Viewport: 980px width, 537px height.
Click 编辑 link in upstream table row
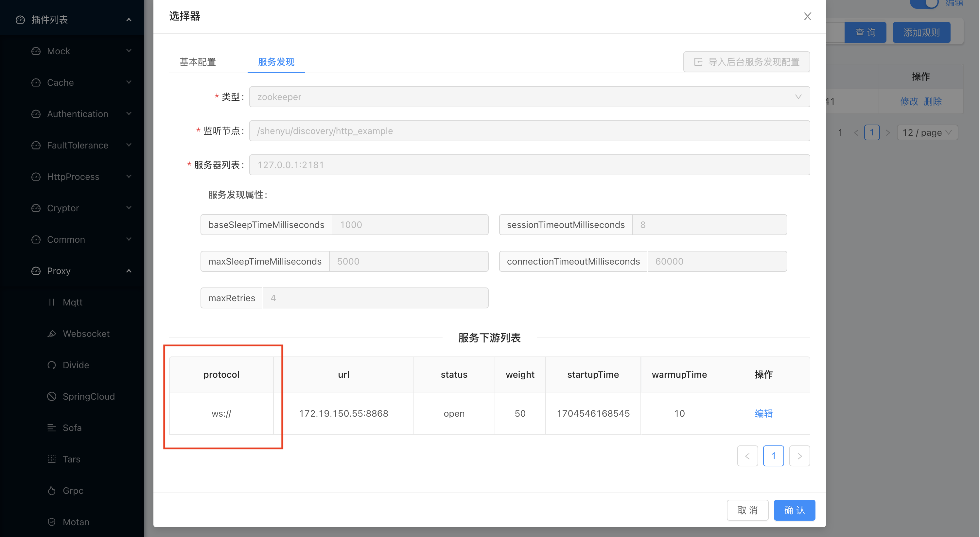coord(763,413)
